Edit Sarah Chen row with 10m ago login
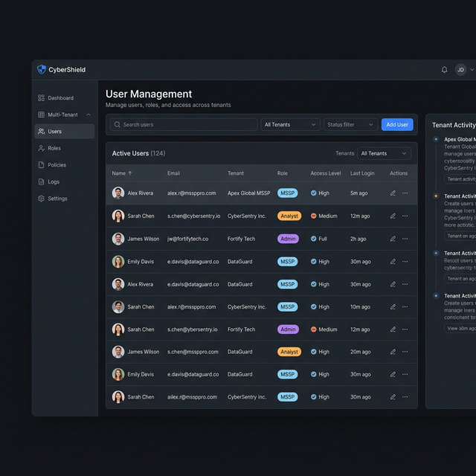 click(x=393, y=307)
